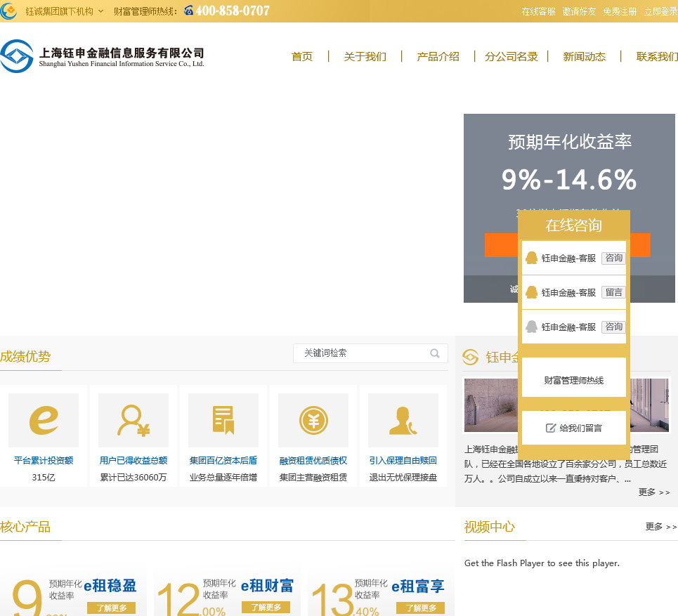The height and width of the screenshot is (616, 678).
Task: Click the 在线咨询 panel header
Action: (x=574, y=225)
